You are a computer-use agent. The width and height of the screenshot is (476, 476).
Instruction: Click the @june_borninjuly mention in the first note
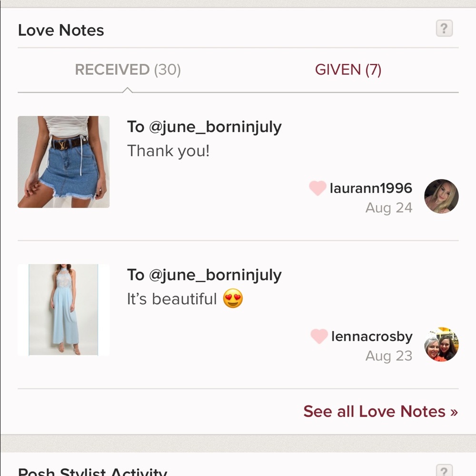pos(215,127)
